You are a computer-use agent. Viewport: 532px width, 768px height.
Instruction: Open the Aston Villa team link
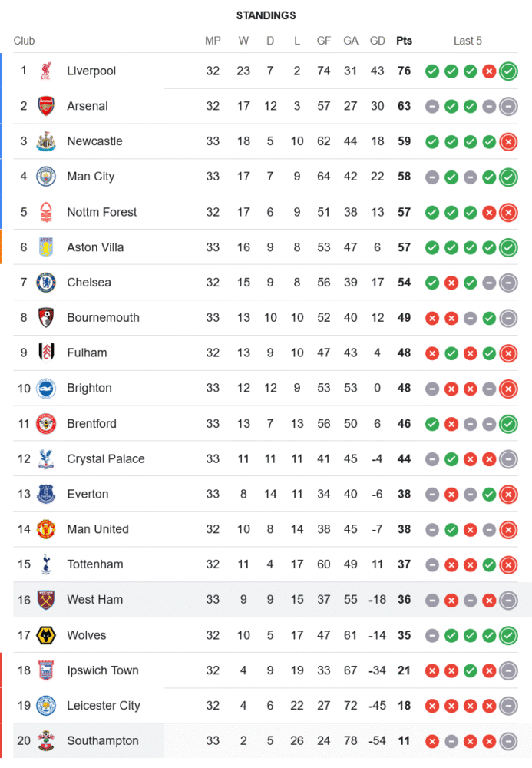(95, 247)
